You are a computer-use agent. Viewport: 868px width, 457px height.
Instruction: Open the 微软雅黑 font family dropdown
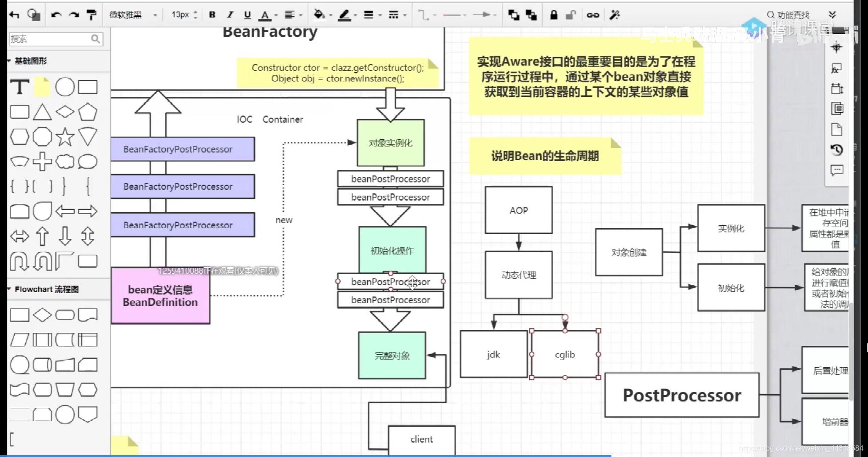[156, 15]
